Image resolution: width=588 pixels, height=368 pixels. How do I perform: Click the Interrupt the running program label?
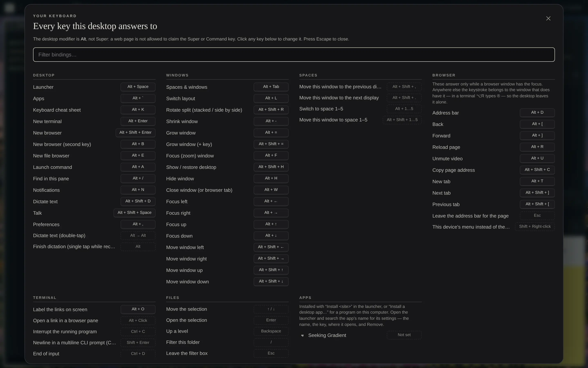point(65,332)
